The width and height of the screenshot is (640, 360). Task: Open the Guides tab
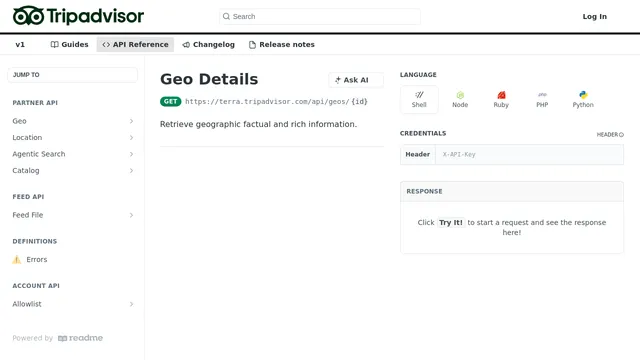pyautogui.click(x=69, y=44)
